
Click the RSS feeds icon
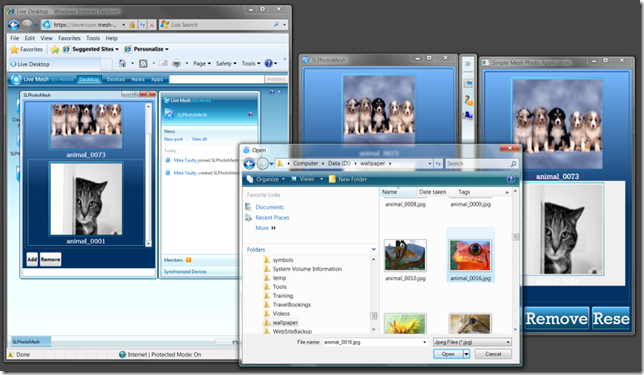click(x=143, y=64)
